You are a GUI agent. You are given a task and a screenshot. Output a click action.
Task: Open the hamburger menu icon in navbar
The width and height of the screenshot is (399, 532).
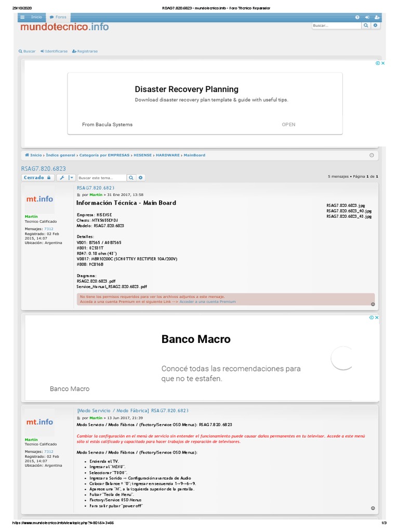[x=22, y=17]
